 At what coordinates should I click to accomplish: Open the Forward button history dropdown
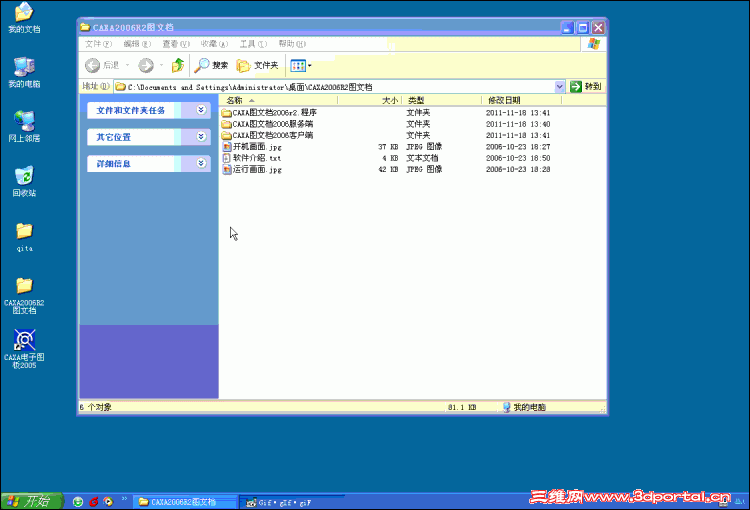pos(162,65)
